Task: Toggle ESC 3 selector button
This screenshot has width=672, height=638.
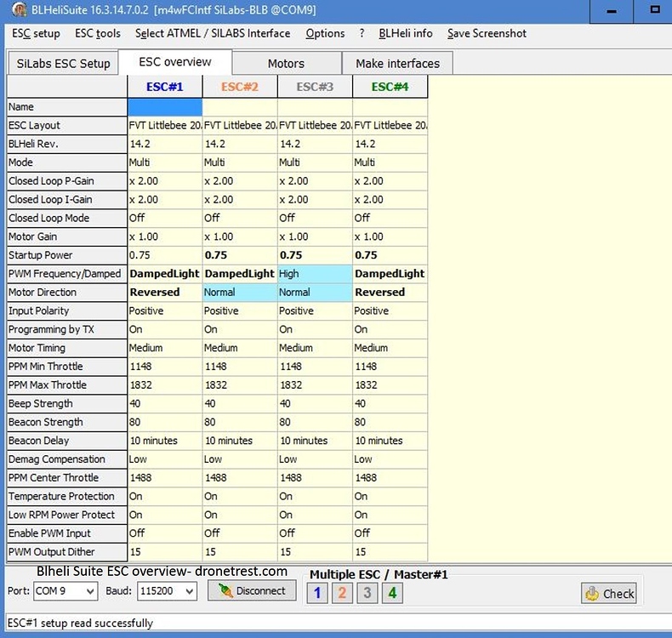Action: click(x=367, y=592)
